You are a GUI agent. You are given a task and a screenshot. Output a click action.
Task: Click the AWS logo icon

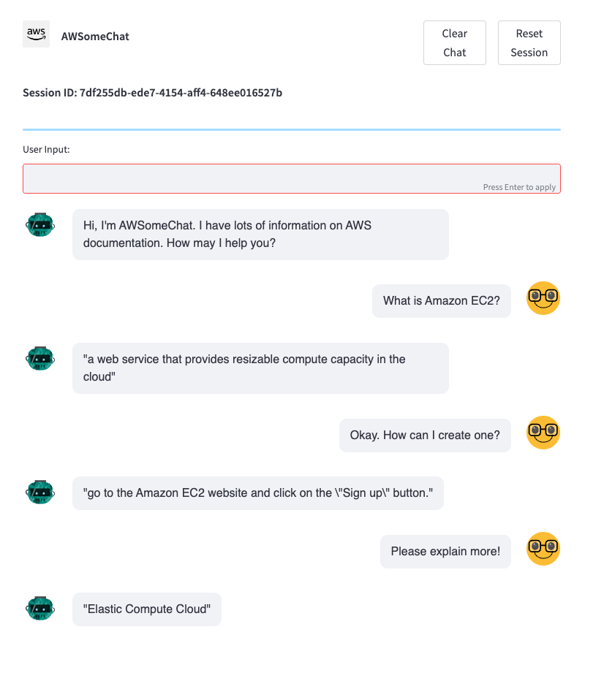pyautogui.click(x=36, y=34)
